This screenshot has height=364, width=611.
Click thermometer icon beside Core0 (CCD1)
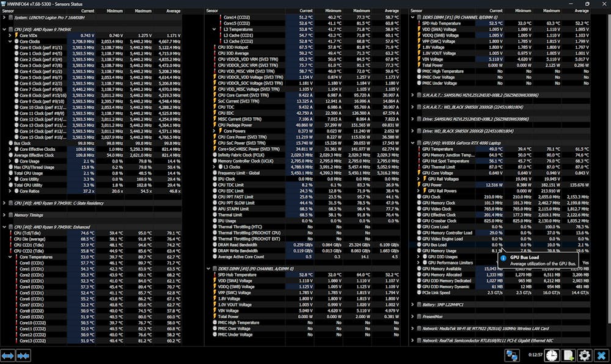(x=16, y=263)
